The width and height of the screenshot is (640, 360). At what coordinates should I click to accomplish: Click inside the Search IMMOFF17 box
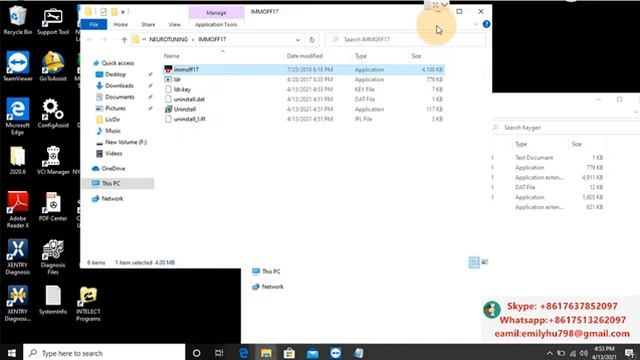(x=405, y=40)
